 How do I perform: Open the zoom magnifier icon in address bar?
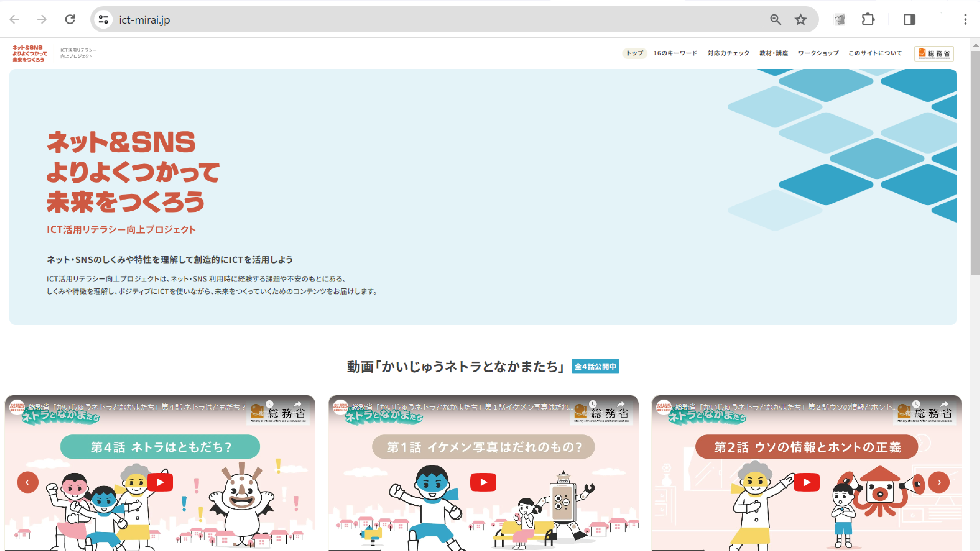tap(775, 19)
